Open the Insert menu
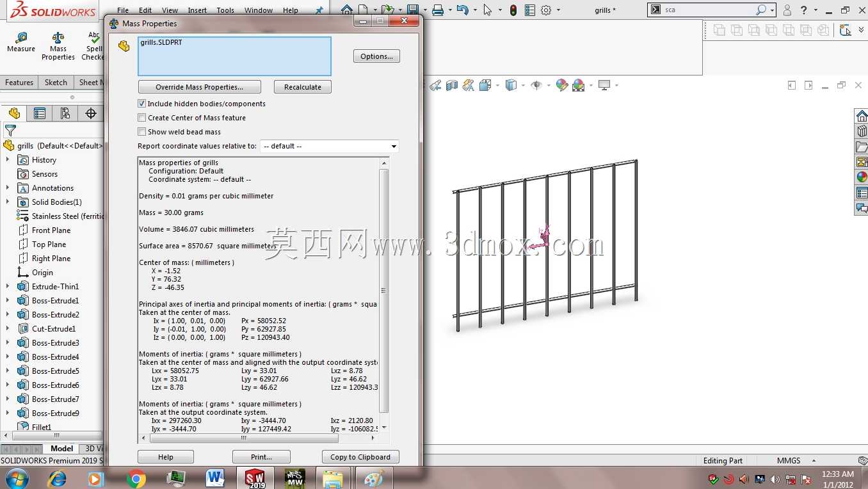This screenshot has width=868, height=489. coord(197,10)
